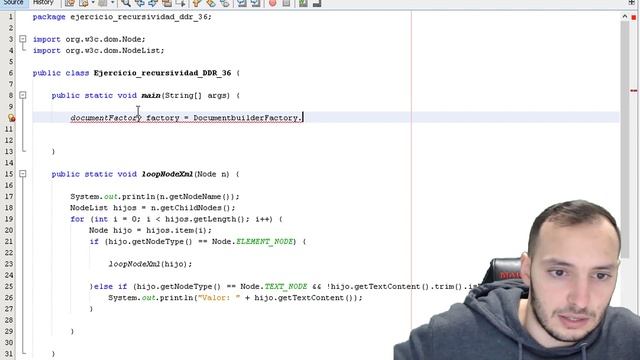Click the recursive 'loopNodeXml(hijo);' call
This screenshot has width=640, height=360.
150,264
